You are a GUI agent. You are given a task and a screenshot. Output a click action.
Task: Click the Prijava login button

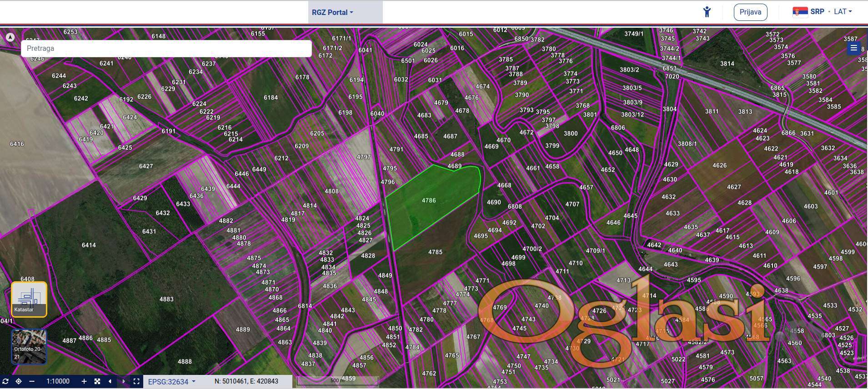click(750, 12)
